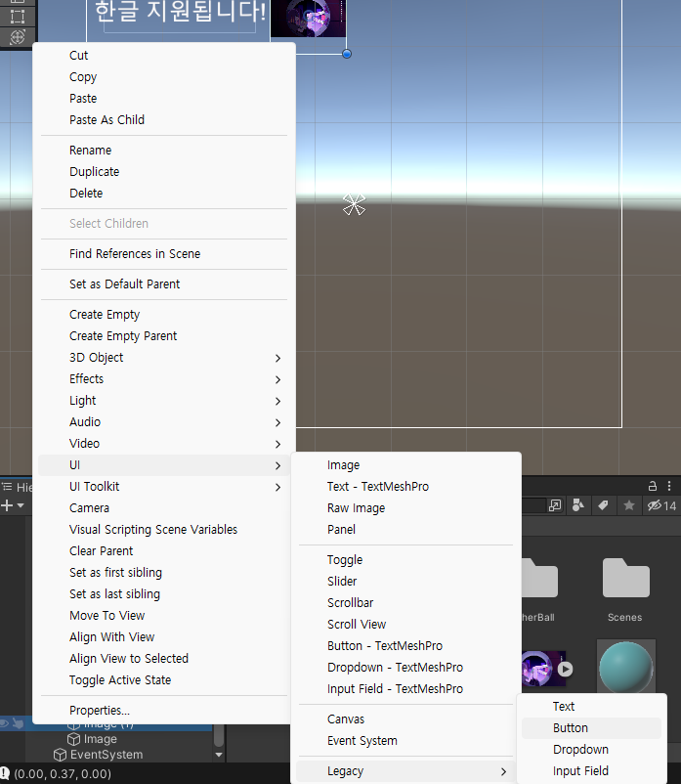Screen dimensions: 681x784
Task: Expand the Legacy submenu
Action: (x=405, y=771)
